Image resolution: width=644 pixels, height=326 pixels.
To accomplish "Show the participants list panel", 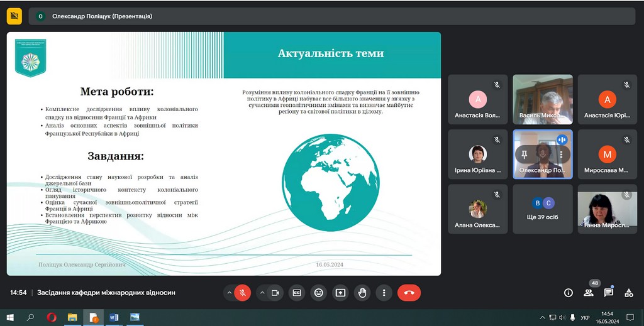I will click(x=589, y=293).
